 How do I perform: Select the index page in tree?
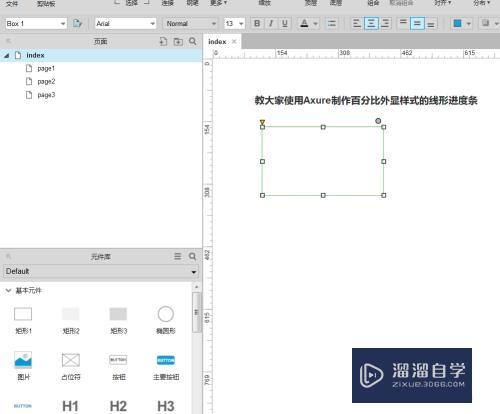(101, 55)
